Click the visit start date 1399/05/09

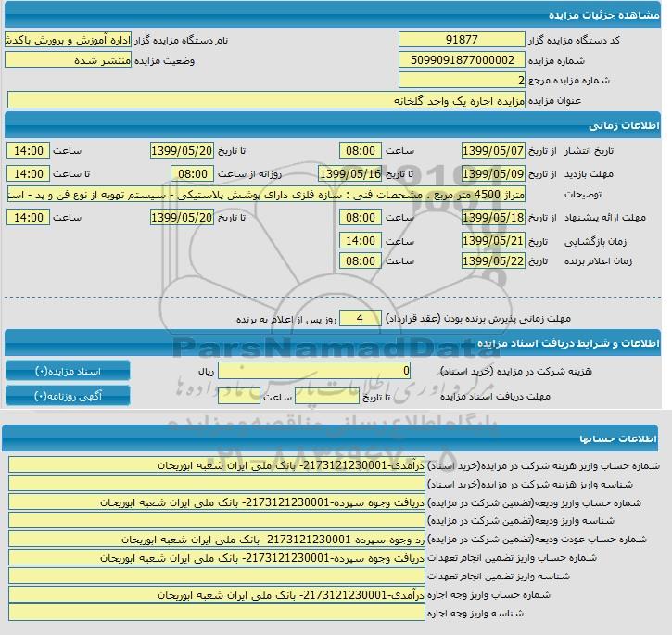tap(493, 173)
